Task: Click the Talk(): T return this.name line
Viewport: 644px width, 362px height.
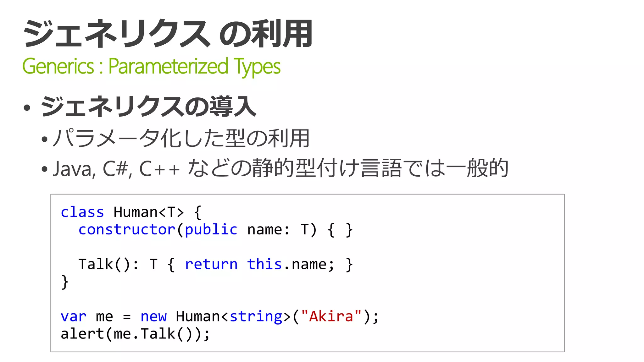Action: [x=216, y=264]
